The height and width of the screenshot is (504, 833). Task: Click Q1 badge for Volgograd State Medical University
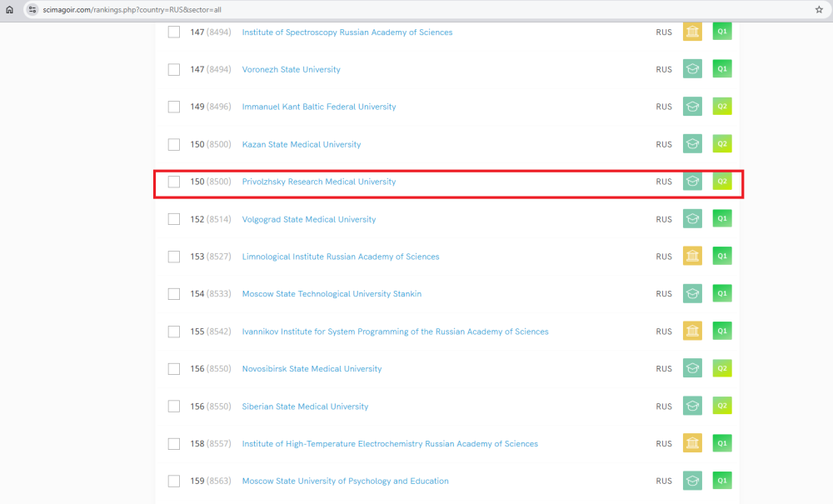pos(722,219)
